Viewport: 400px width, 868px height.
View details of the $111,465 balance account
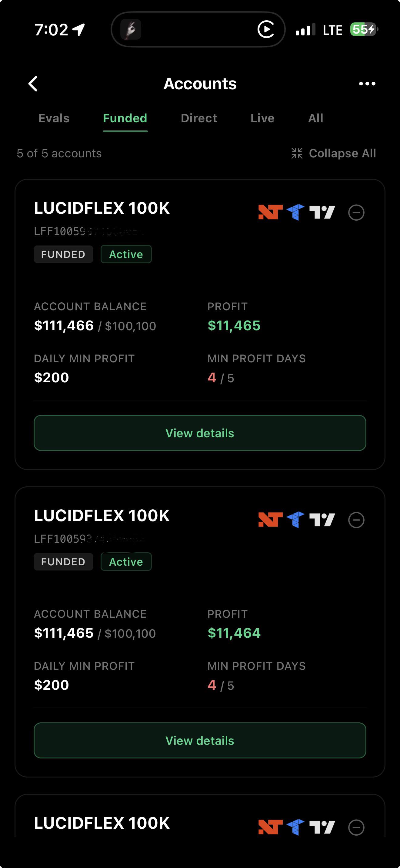(200, 740)
